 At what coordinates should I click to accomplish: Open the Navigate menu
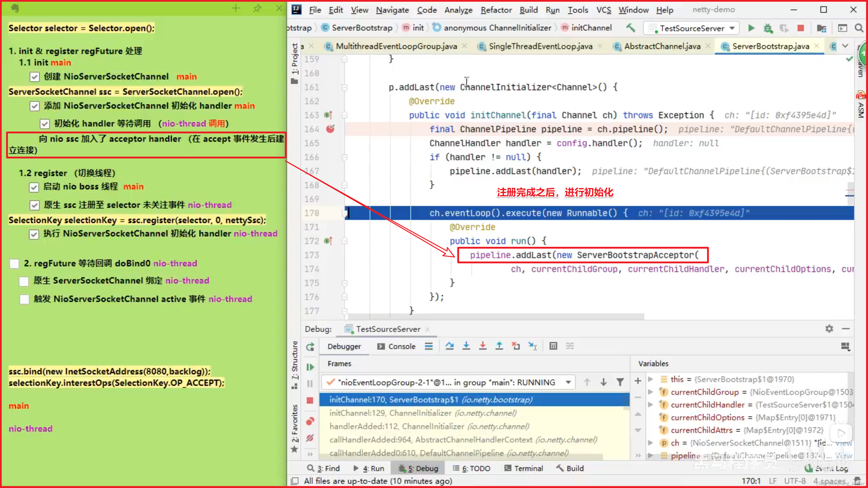tap(392, 10)
